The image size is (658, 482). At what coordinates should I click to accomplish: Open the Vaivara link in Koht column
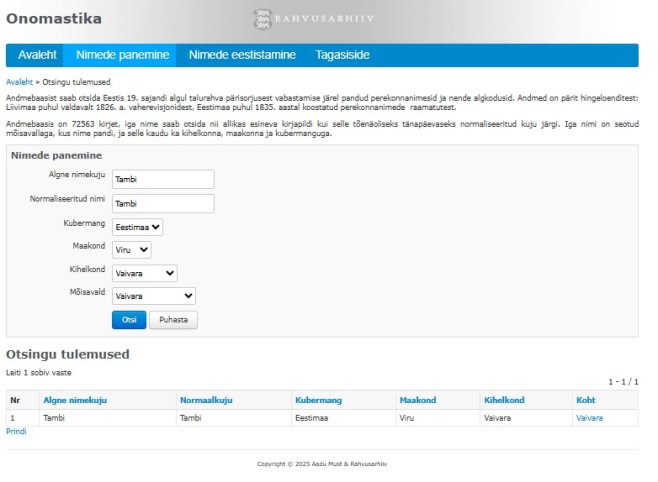tap(589, 418)
